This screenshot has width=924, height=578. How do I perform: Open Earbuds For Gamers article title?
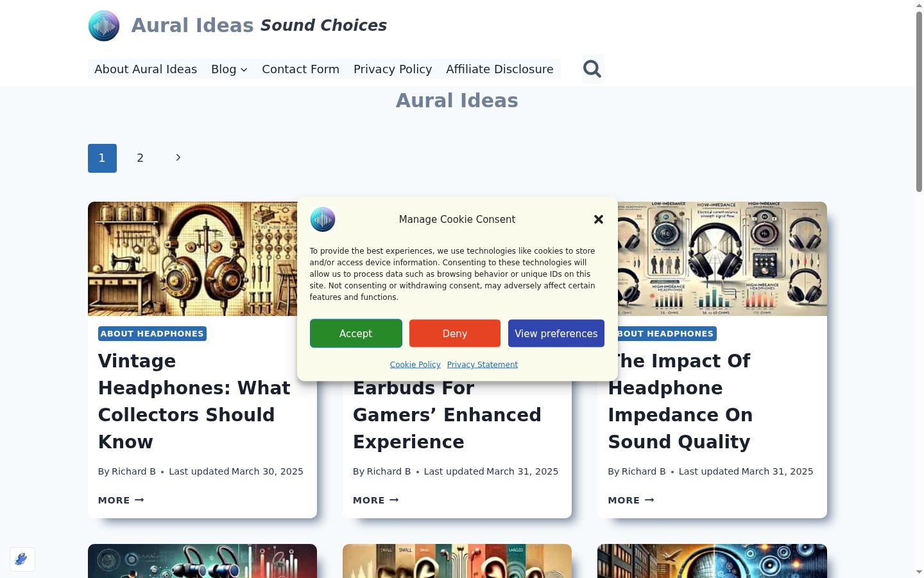(447, 415)
